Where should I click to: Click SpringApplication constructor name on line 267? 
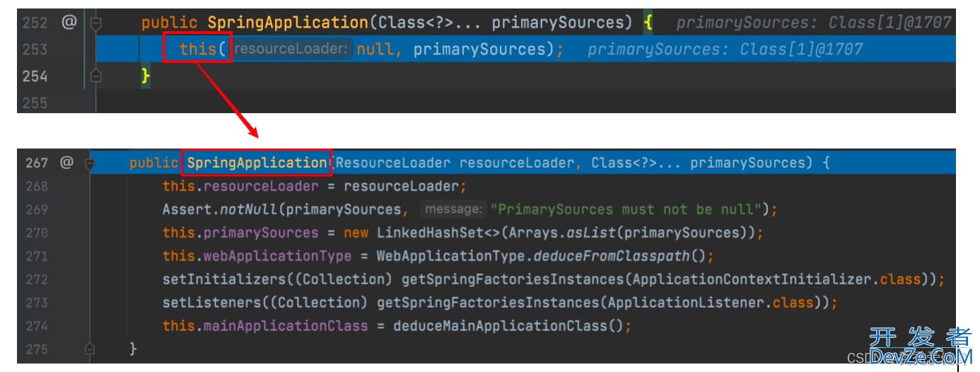click(257, 163)
